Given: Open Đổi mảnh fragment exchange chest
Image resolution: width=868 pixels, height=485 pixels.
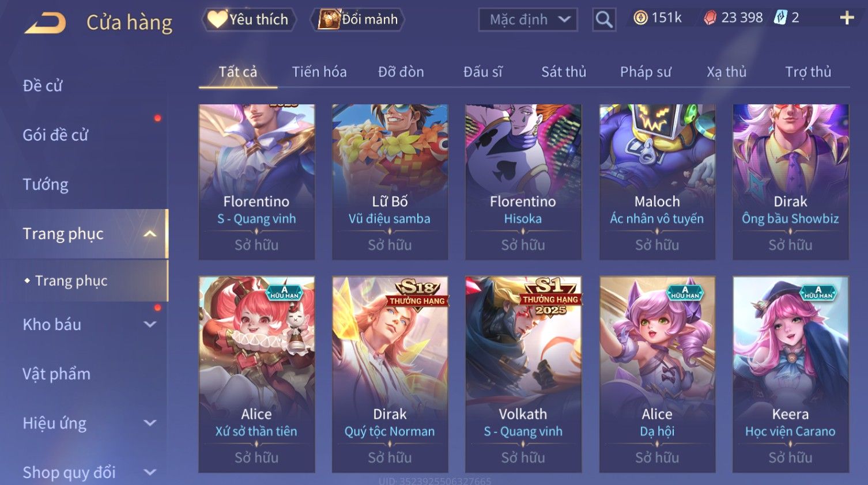Looking at the screenshot, I should click(x=357, y=19).
